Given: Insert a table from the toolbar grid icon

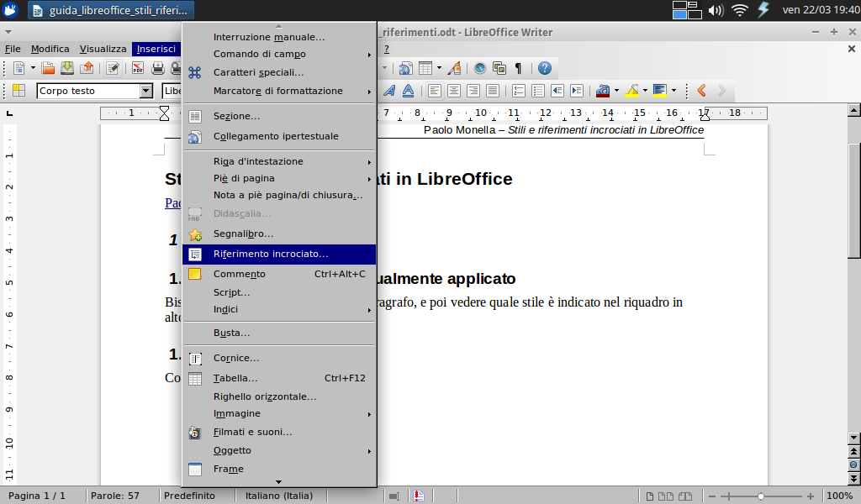Looking at the screenshot, I should pyautogui.click(x=425, y=68).
